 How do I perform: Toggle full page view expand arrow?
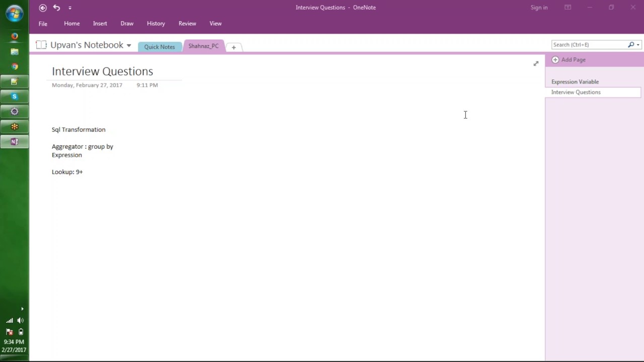pyautogui.click(x=536, y=63)
